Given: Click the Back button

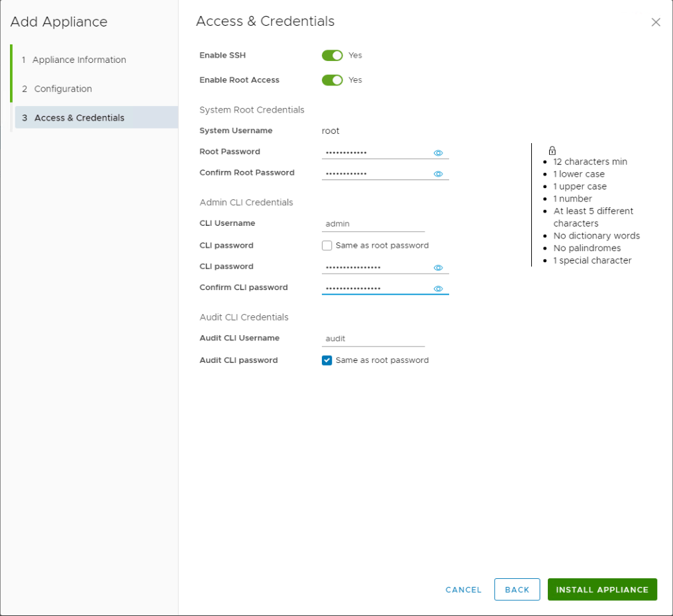Looking at the screenshot, I should tap(517, 590).
